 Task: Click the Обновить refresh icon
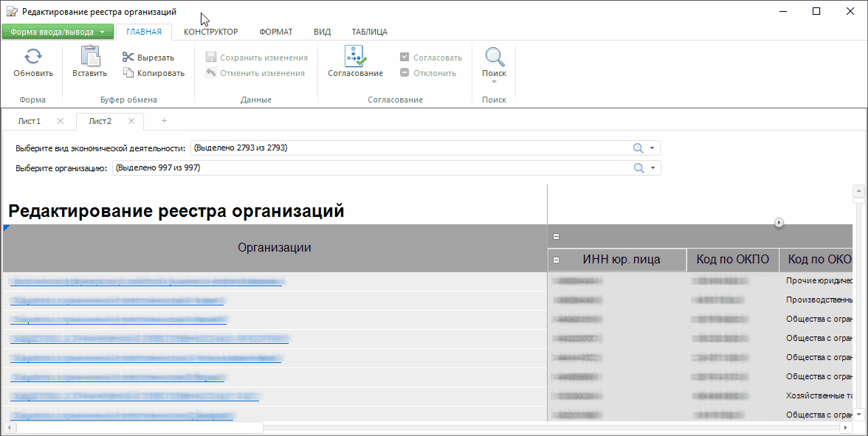33,57
